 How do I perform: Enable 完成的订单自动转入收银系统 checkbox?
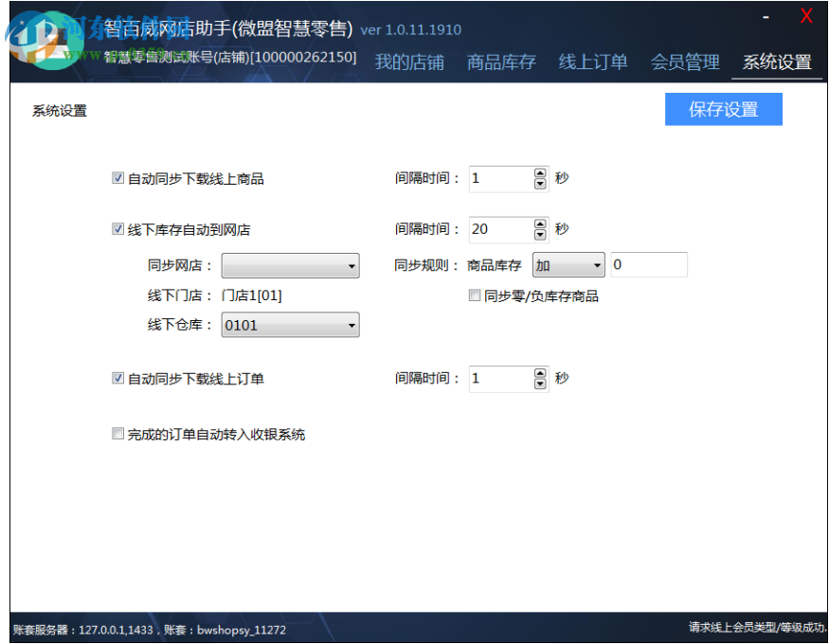[117, 434]
